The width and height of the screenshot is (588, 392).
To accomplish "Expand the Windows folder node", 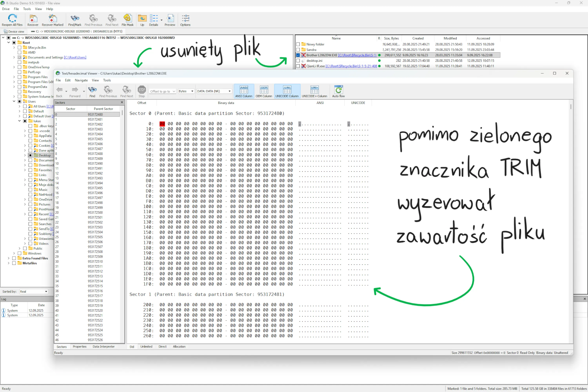I will click(x=14, y=253).
